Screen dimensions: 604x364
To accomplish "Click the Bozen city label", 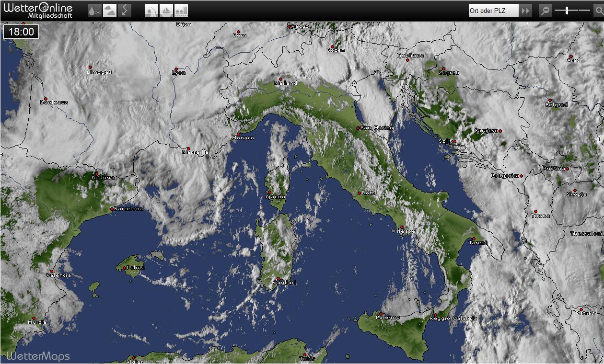I will pos(336,50).
